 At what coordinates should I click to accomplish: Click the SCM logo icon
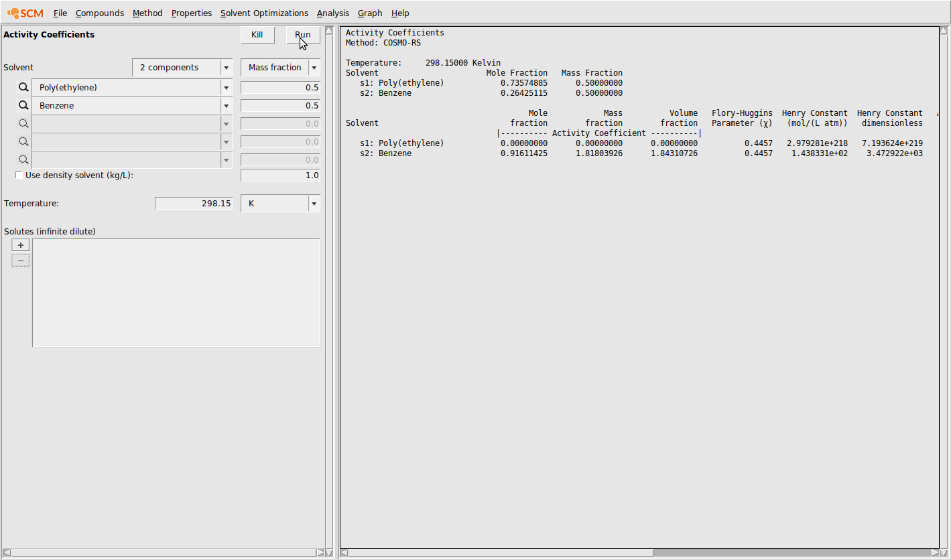point(25,13)
